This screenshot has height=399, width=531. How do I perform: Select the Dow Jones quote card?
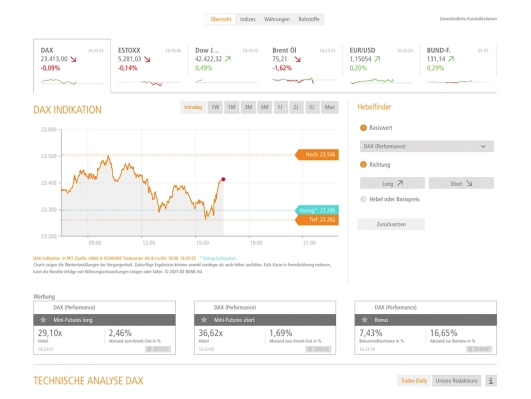tap(226, 66)
